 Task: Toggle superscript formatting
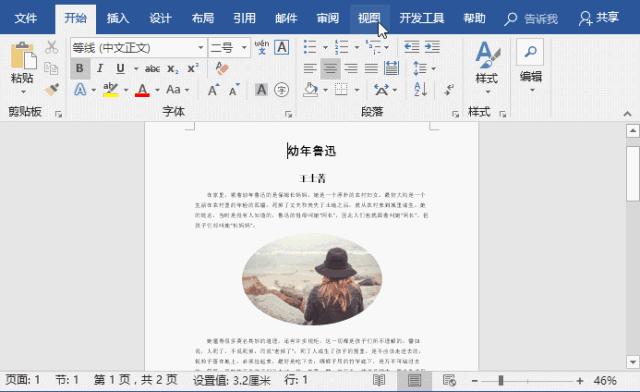(193, 68)
